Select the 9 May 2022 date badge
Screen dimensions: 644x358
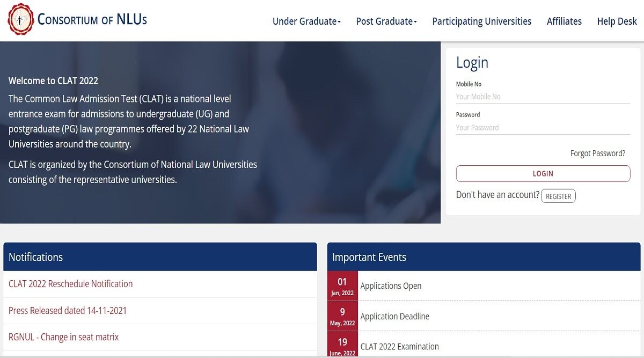pos(342,316)
